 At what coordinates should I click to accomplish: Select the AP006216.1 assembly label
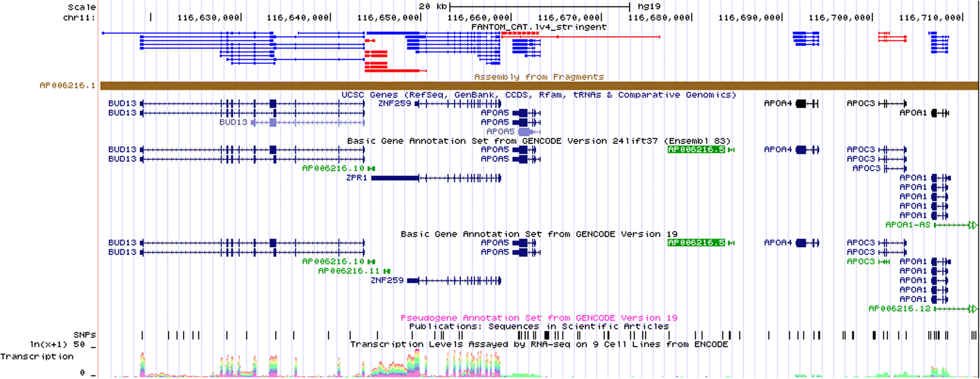[x=67, y=86]
